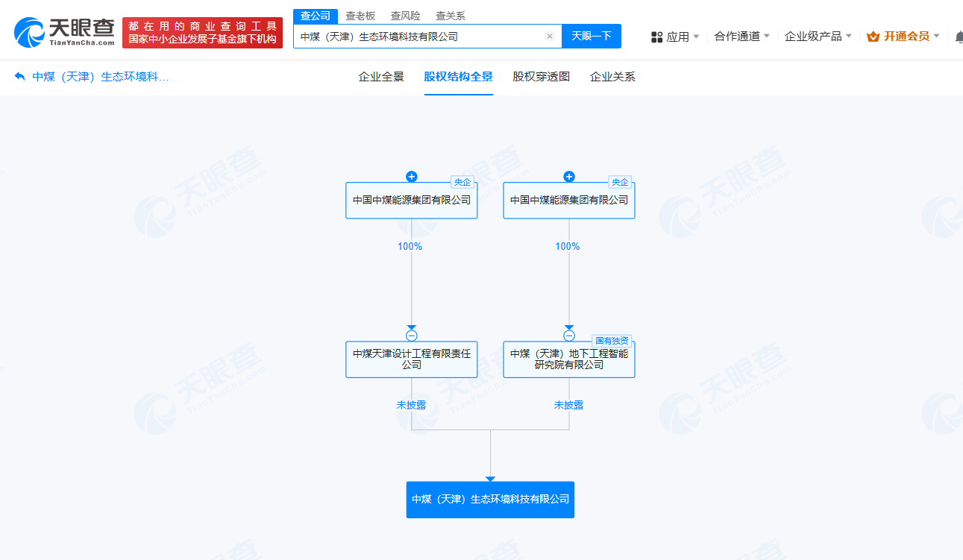Click the 国有独资 tag
Image resolution: width=963 pixels, height=560 pixels.
(612, 341)
